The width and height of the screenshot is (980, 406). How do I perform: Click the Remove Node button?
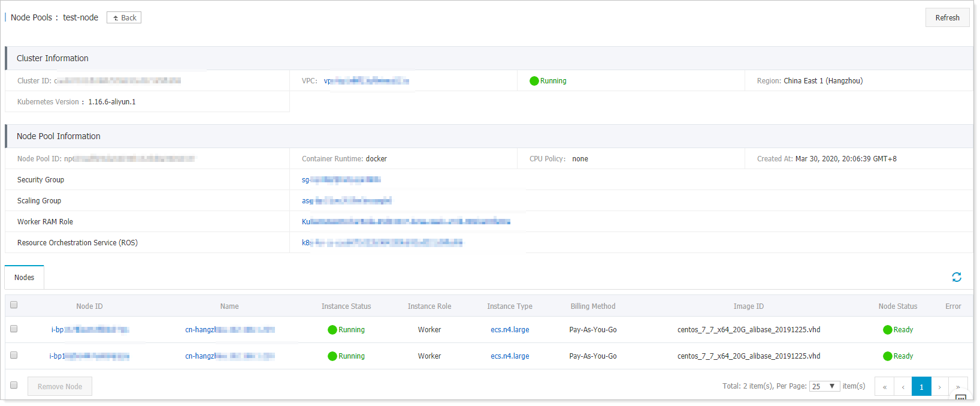click(x=60, y=387)
